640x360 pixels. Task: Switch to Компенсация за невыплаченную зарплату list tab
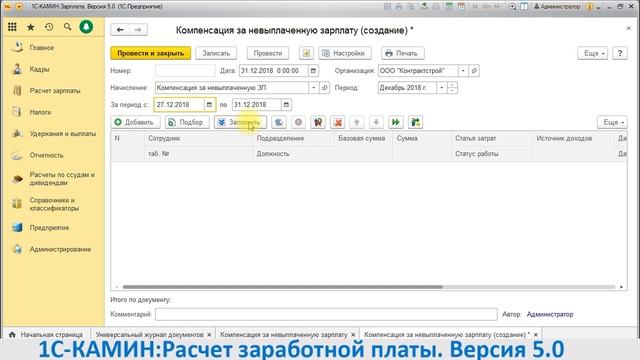(x=284, y=334)
